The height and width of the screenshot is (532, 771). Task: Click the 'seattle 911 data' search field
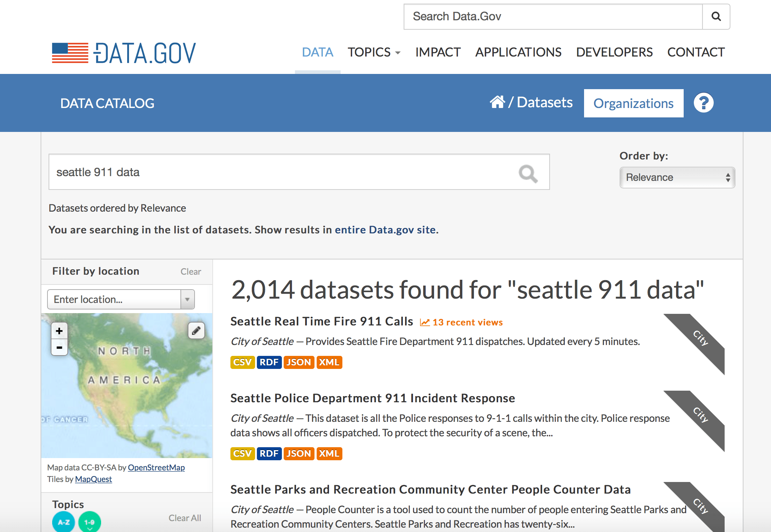[283, 172]
